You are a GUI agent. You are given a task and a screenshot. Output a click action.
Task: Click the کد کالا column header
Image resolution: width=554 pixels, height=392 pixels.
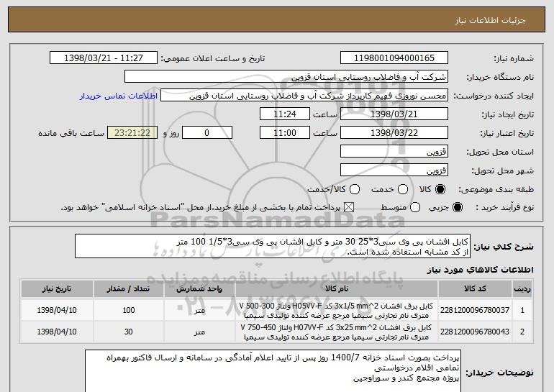click(x=475, y=289)
